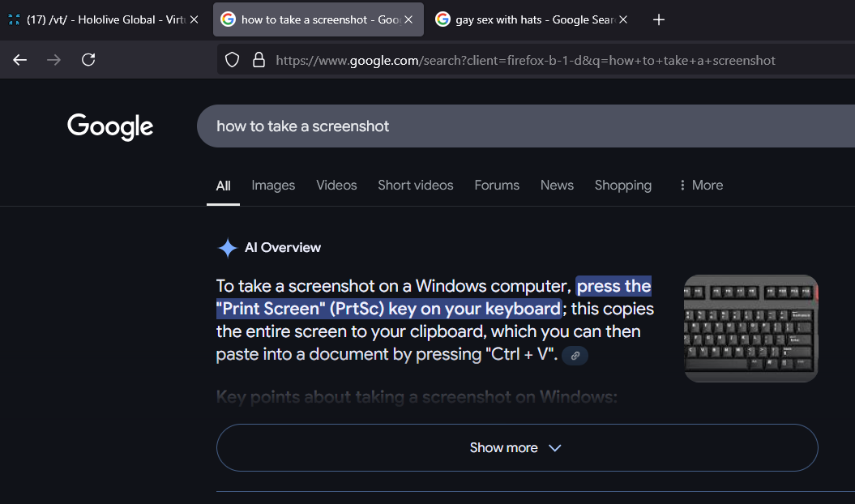Open the More search filters dropdown
Image resolution: width=855 pixels, height=504 pixels.
point(700,186)
